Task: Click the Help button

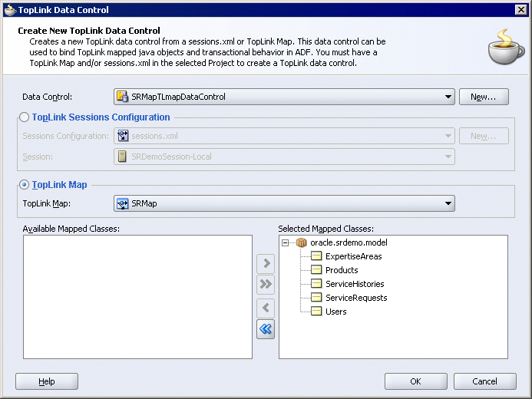Action: point(47,381)
